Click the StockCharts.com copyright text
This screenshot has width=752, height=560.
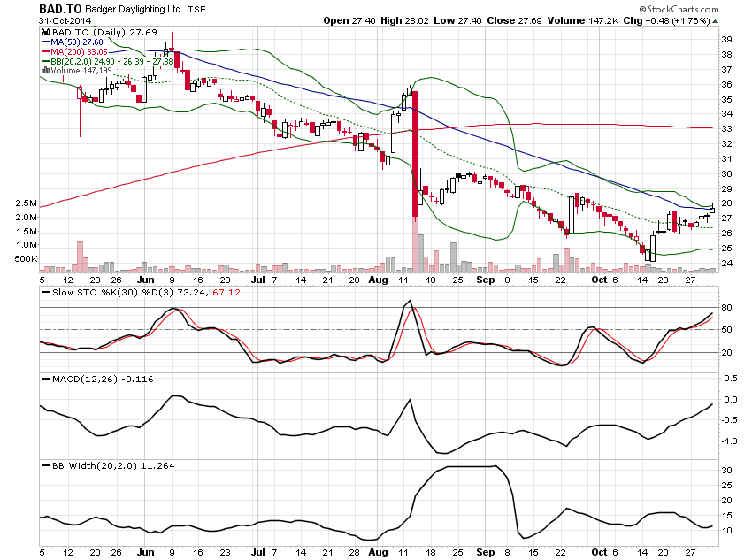tap(679, 9)
